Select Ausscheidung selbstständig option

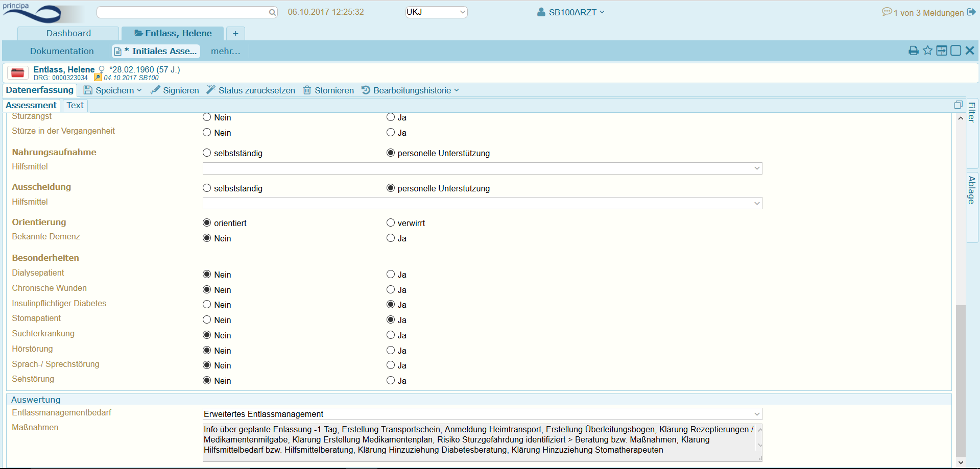point(207,188)
